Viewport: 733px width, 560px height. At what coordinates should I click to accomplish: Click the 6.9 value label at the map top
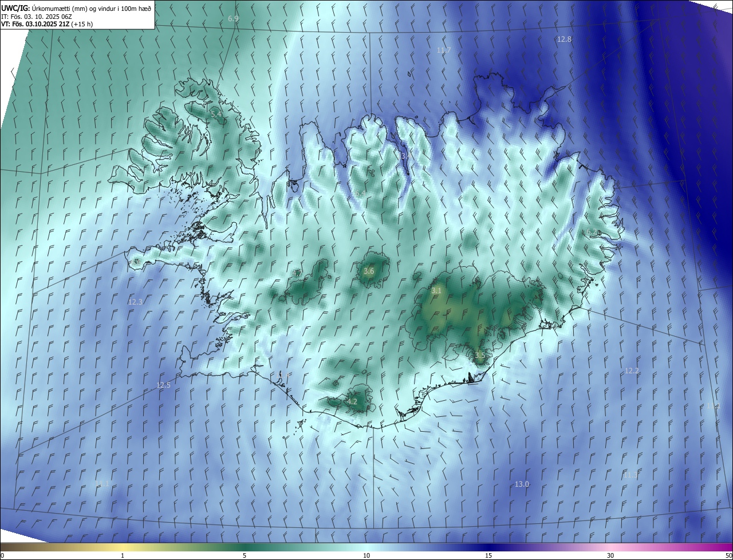tap(233, 19)
